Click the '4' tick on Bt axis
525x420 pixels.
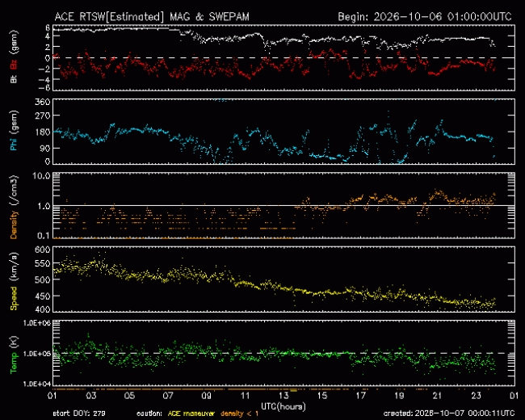coord(48,36)
